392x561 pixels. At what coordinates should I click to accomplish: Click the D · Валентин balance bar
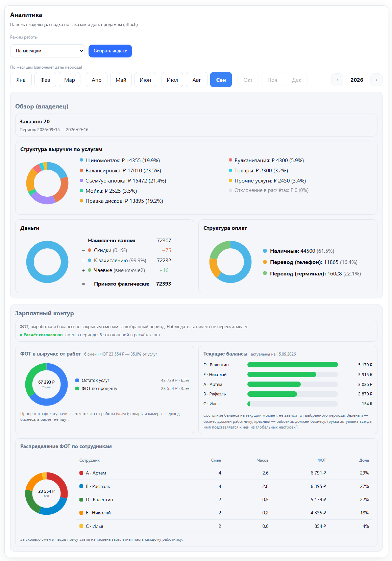point(293,365)
